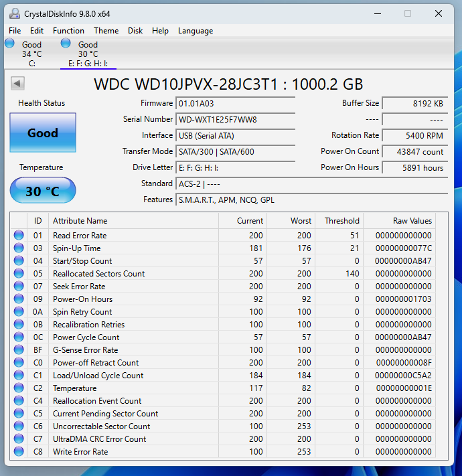The height and width of the screenshot is (476, 462).
Task: Click the Power On Hours value 5891 hours
Action: pos(415,167)
